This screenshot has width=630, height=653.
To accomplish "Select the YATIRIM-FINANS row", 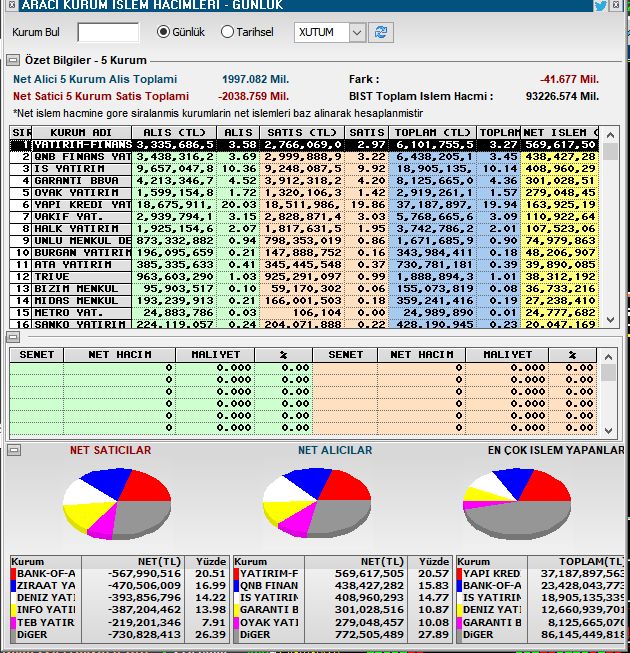I will tap(304, 145).
